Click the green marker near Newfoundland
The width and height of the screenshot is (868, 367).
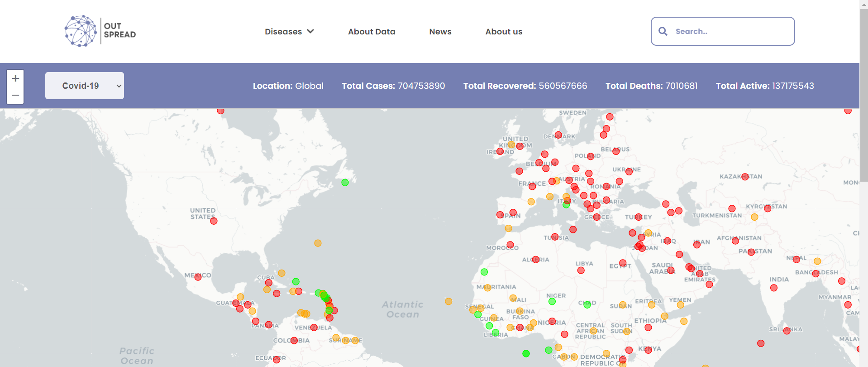point(345,183)
